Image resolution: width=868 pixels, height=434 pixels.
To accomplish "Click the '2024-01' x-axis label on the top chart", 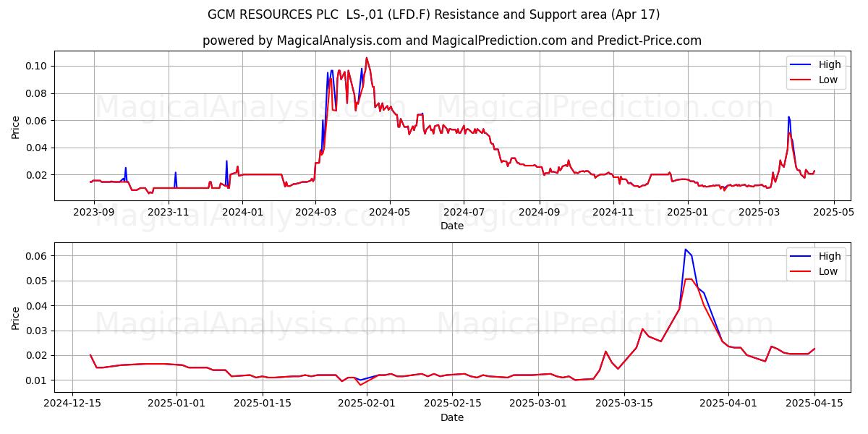I will 242,213.
